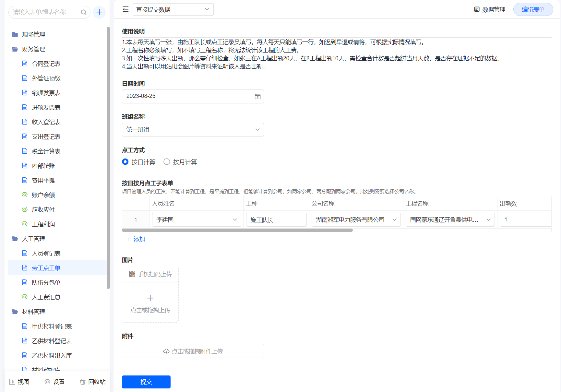Screen dimensions: 561x392
Task: Click the plus icon to upload image
Action: click(150, 298)
